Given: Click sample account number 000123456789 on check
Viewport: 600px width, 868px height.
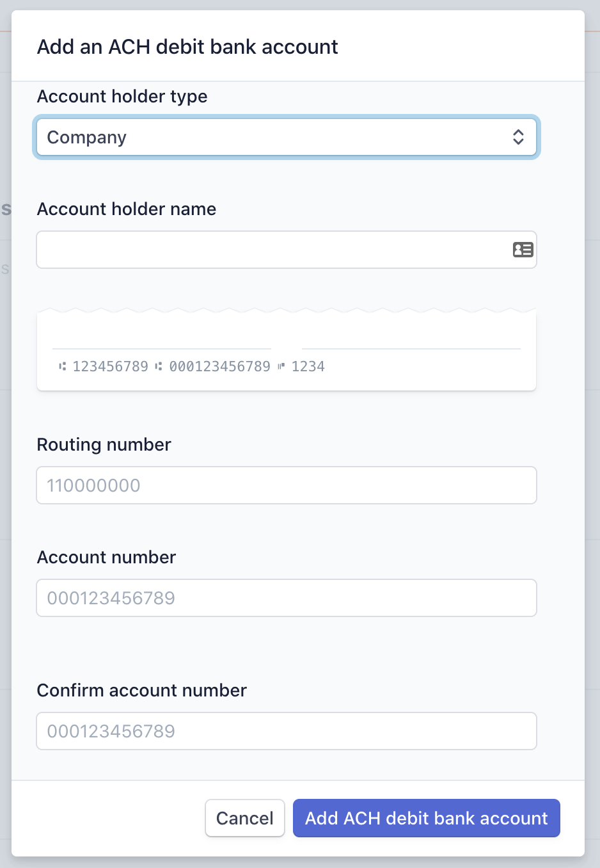Looking at the screenshot, I should click(219, 366).
